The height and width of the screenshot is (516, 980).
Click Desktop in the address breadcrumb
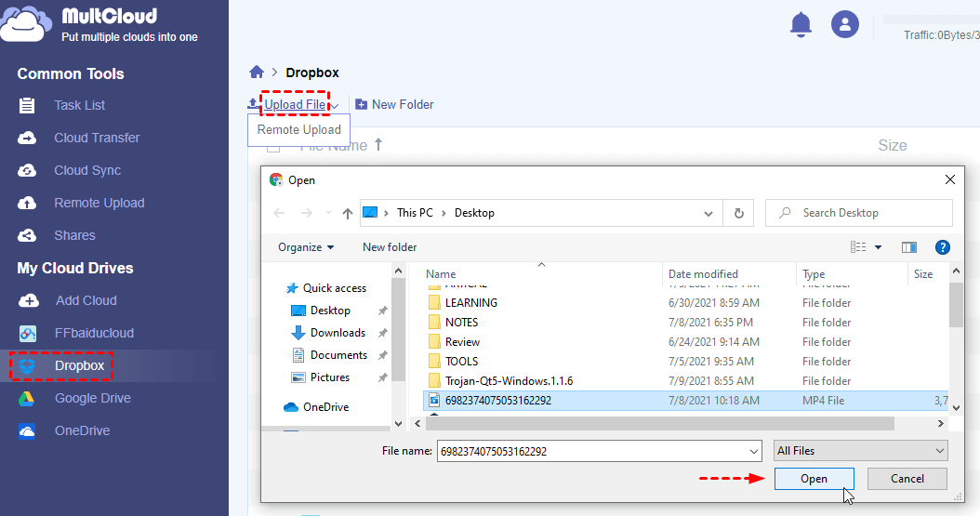(x=474, y=213)
